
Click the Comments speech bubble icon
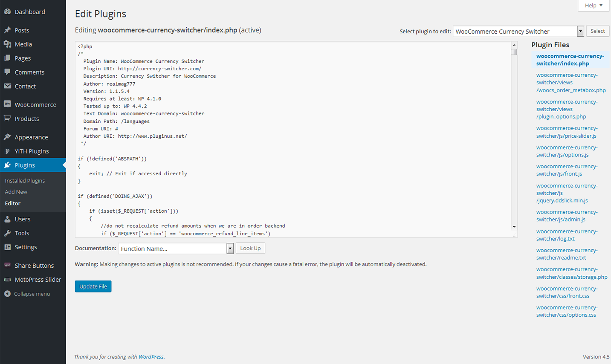click(7, 72)
